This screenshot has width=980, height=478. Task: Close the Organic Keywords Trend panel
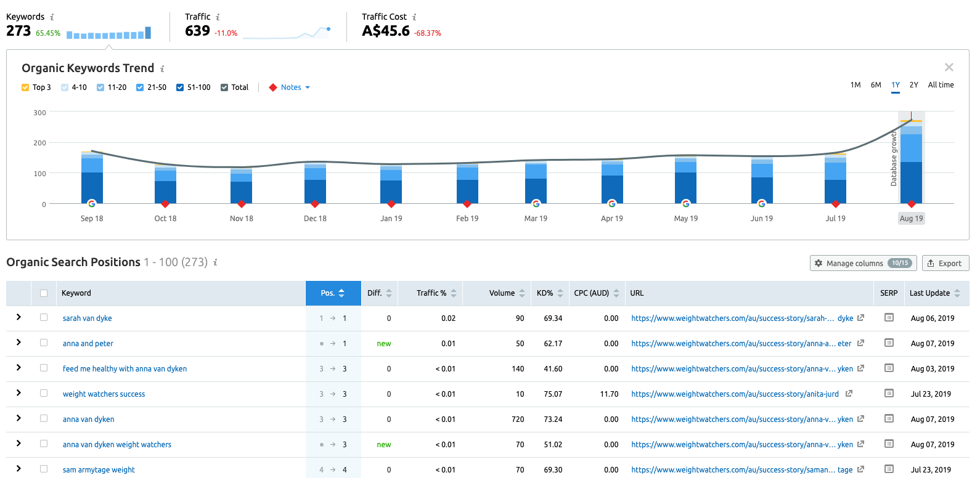click(x=949, y=67)
